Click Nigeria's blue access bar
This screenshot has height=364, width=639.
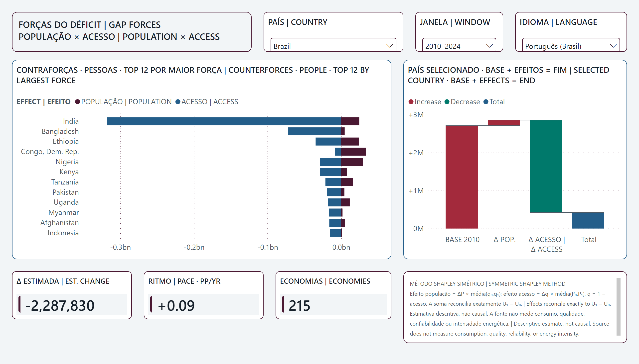coord(330,162)
